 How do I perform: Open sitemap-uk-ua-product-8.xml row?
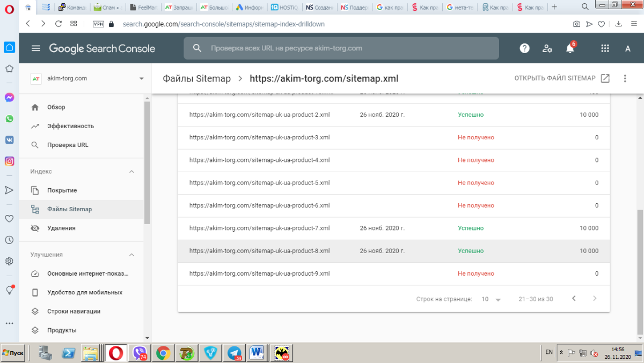point(394,251)
